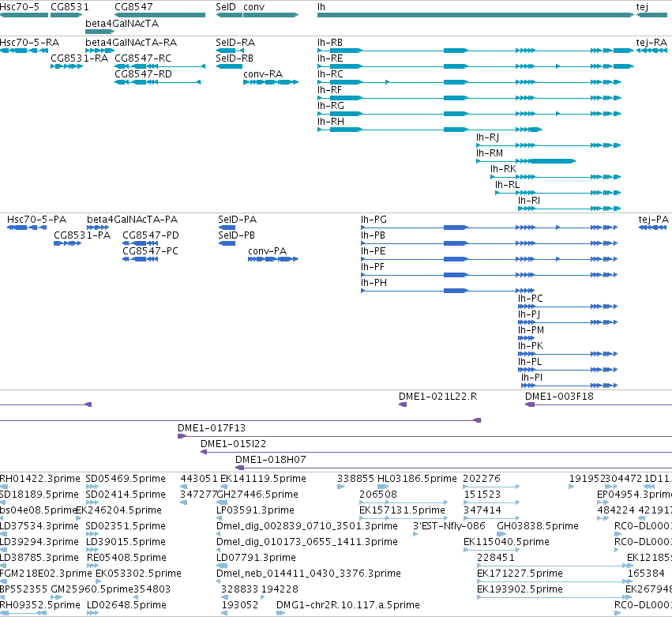The image size is (672, 617).
Task: Click EST RH01422.3prime label
Action: coord(39,479)
